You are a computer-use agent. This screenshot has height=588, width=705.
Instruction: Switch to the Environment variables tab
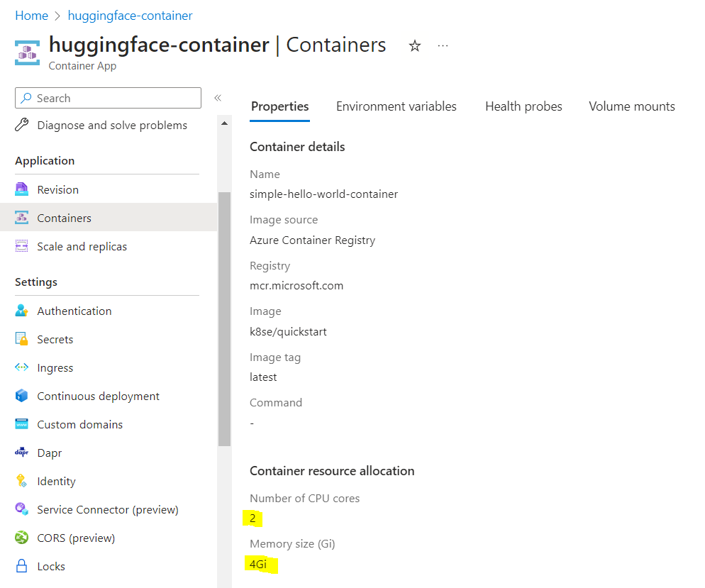[396, 106]
